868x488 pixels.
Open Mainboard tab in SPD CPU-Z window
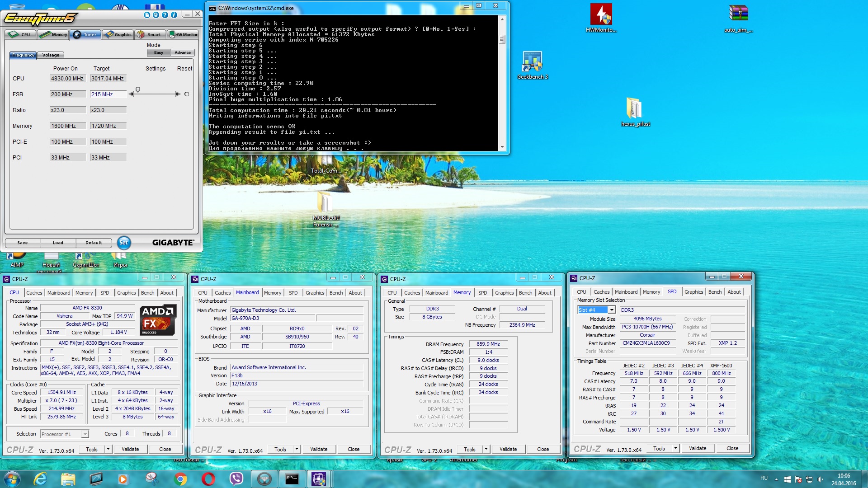click(626, 292)
